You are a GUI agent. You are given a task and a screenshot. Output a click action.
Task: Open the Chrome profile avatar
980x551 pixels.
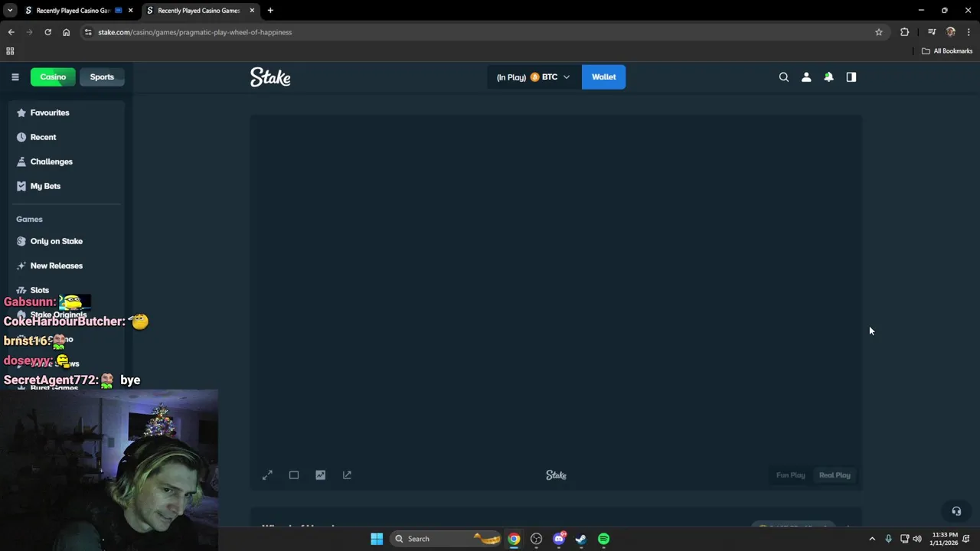point(951,32)
